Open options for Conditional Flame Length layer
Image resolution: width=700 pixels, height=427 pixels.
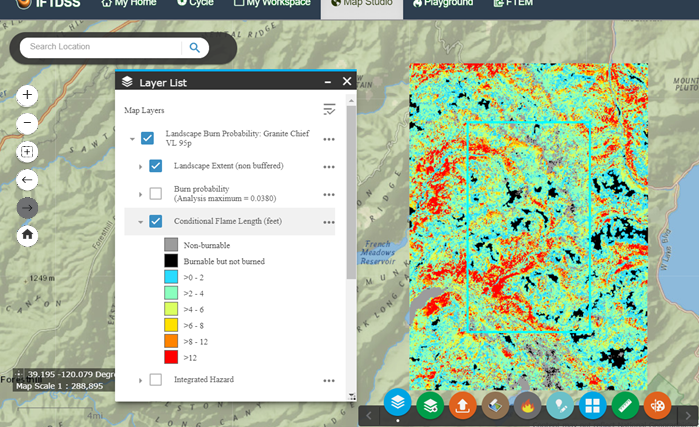pos(328,222)
